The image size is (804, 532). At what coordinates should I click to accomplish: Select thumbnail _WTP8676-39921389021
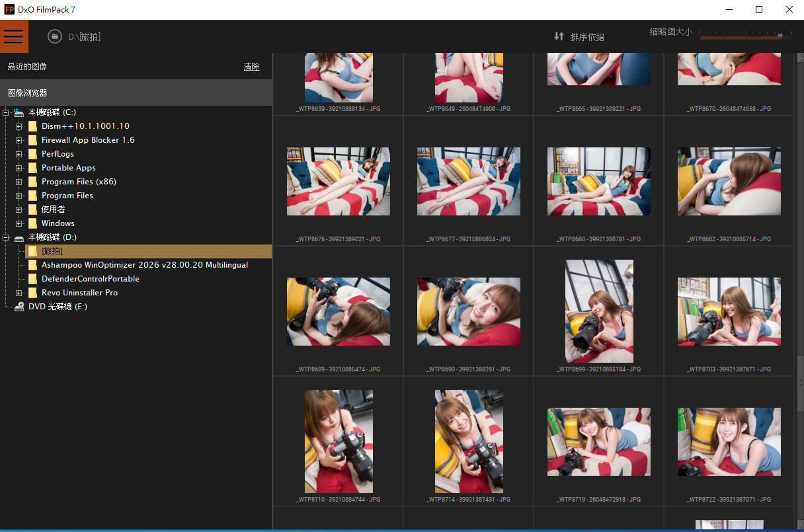click(338, 181)
